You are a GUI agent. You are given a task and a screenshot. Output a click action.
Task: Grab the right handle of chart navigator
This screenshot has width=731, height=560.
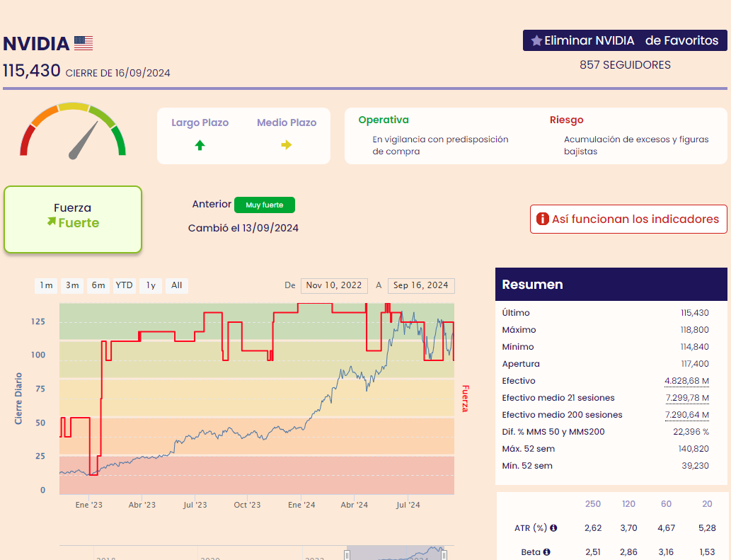pyautogui.click(x=444, y=555)
